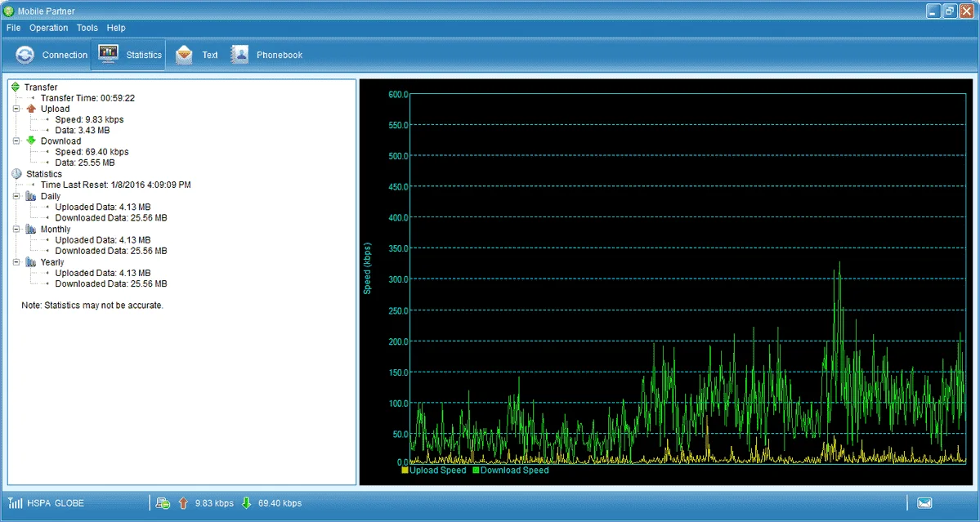Click the green Download Speed legend swatch
The image size is (980, 522).
coord(477,471)
